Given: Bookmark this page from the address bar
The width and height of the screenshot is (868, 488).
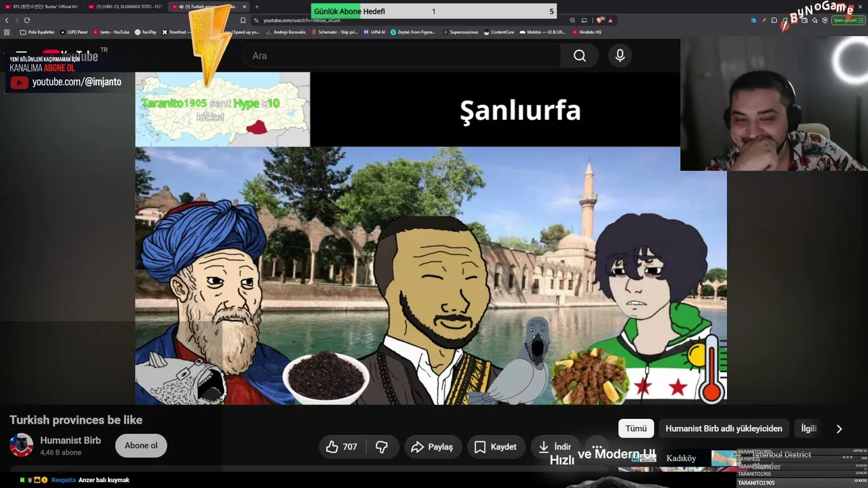Looking at the screenshot, I should [243, 20].
